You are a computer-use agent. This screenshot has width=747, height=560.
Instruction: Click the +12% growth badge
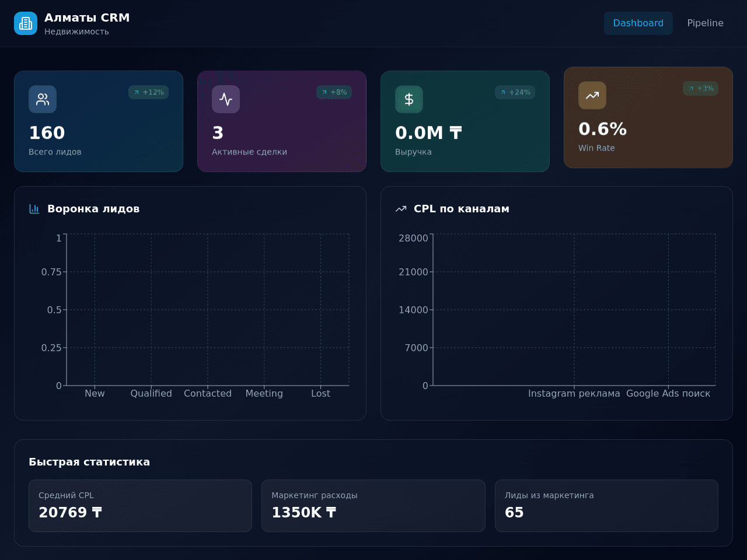point(148,92)
